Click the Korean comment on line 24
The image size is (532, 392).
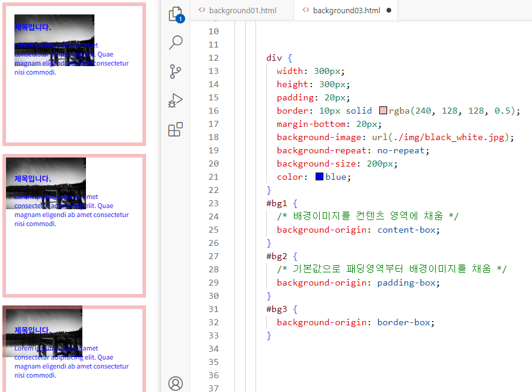[x=367, y=216]
